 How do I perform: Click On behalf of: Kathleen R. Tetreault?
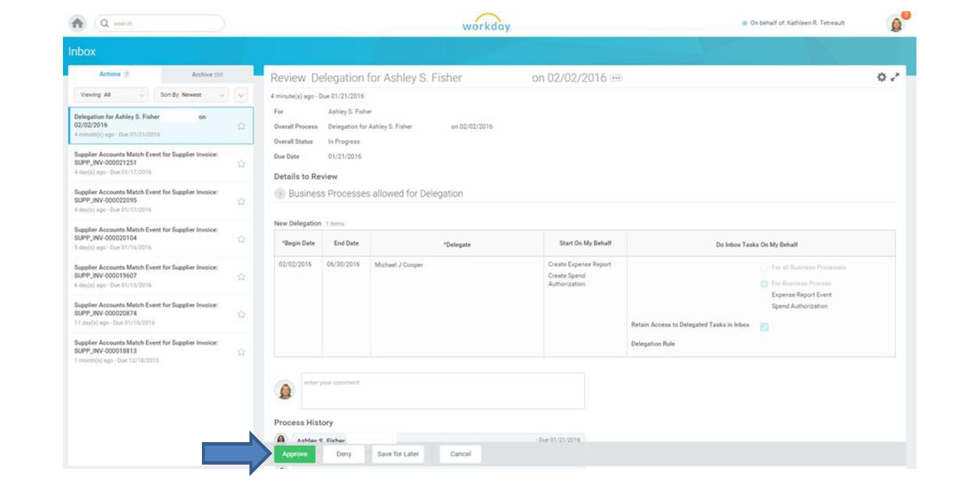[x=797, y=23]
